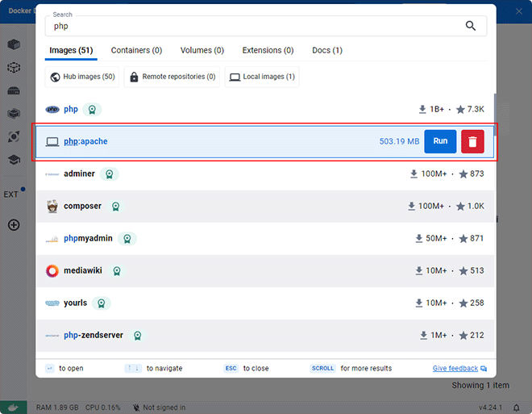Image resolution: width=532 pixels, height=414 pixels.
Task: Click the RAM 1.89 GB status entry
Action: [57, 408]
